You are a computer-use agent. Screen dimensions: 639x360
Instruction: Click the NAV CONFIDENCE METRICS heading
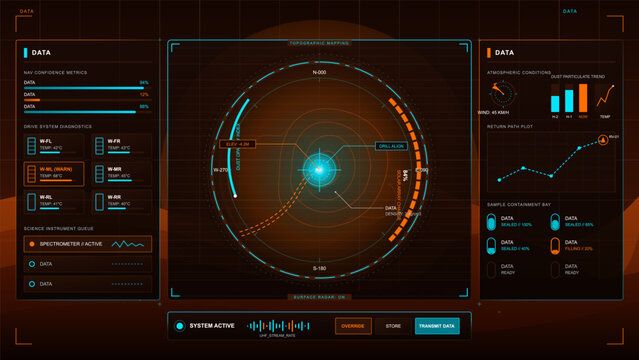click(55, 73)
